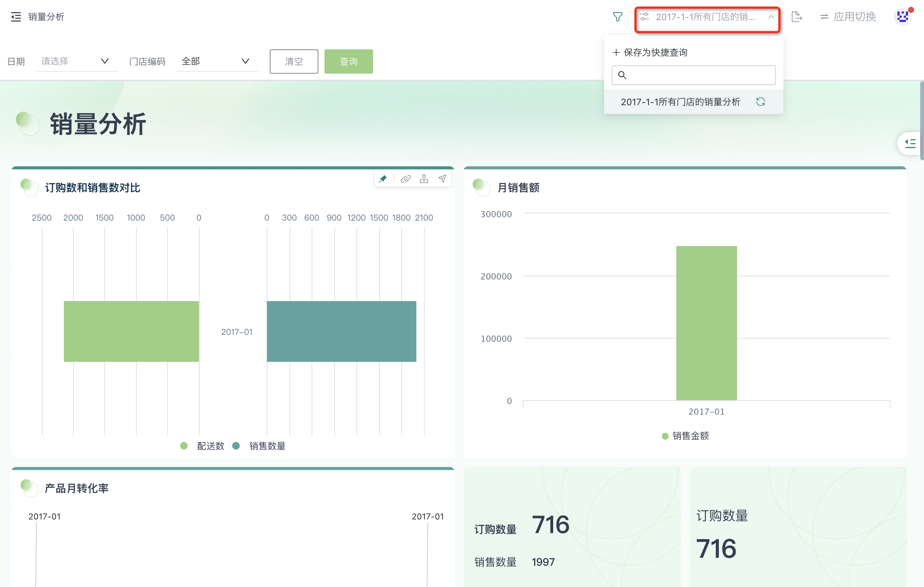This screenshot has height=587, width=924.
Task: Click the download icon on chart toolbar
Action: pos(424,179)
